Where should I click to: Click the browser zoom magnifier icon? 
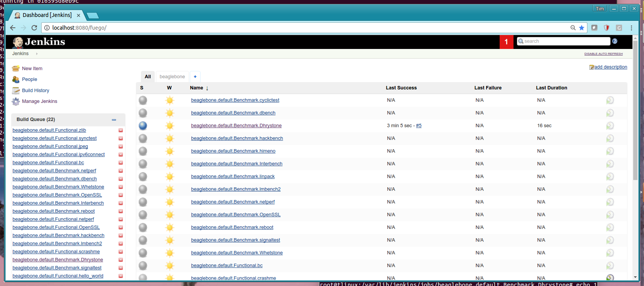click(573, 28)
